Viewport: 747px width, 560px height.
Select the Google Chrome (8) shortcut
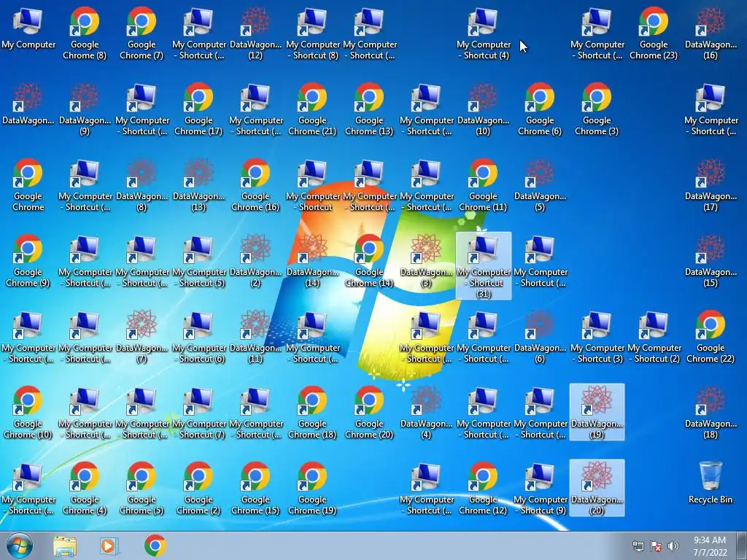click(85, 34)
